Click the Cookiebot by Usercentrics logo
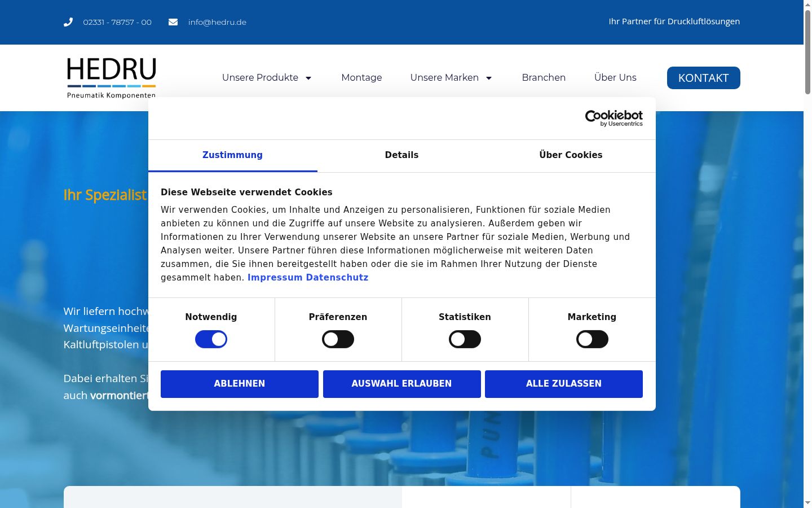812x508 pixels. pyautogui.click(x=614, y=118)
